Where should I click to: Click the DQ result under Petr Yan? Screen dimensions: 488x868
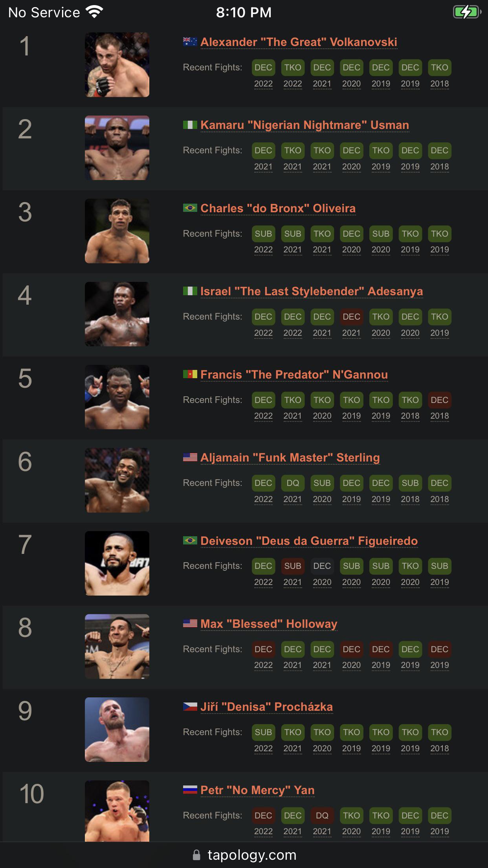[322, 815]
